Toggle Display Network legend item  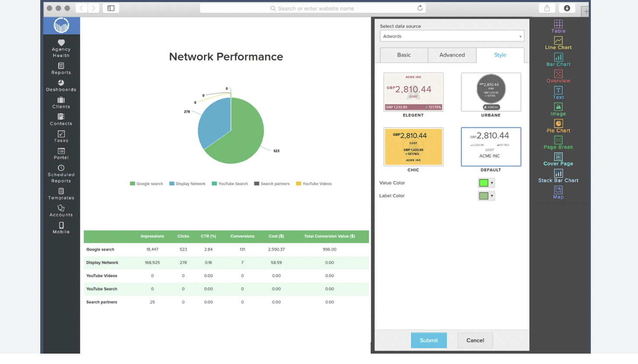tap(187, 184)
